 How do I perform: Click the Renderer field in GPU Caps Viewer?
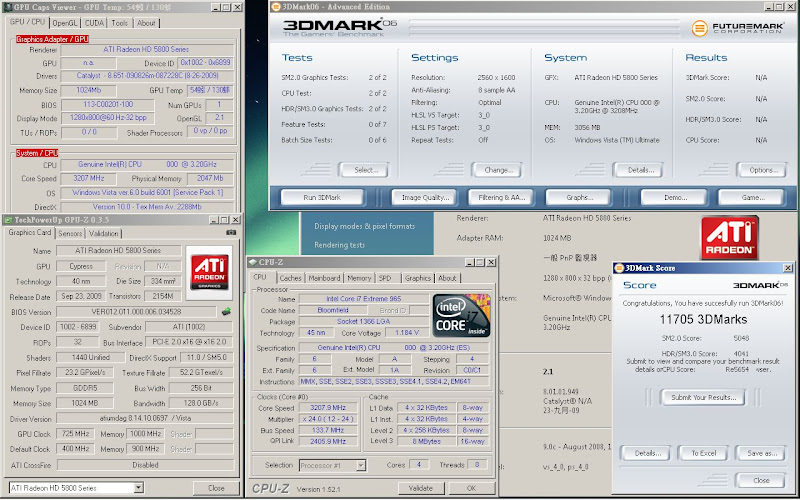[x=147, y=49]
